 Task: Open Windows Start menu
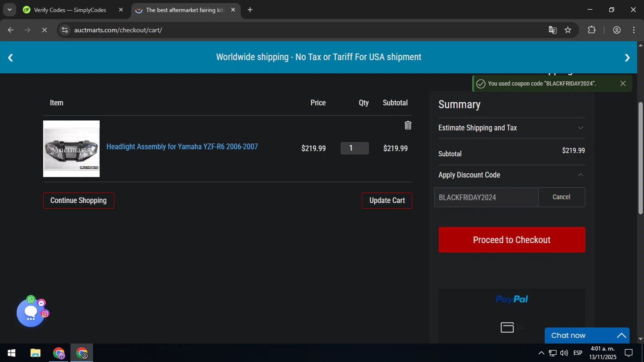point(12,353)
